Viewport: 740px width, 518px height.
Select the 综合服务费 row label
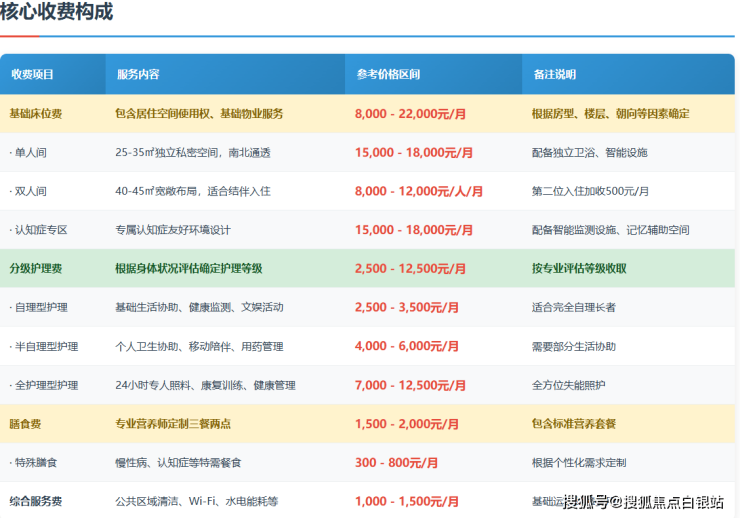(35, 501)
